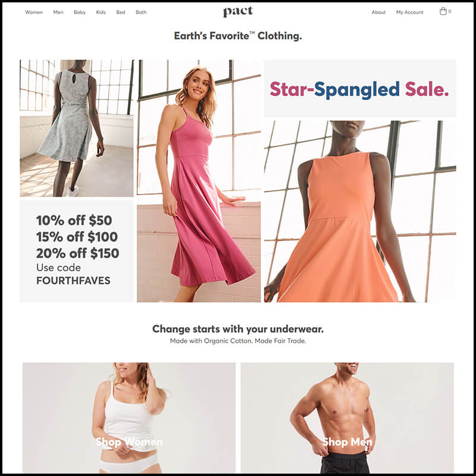
Task: Click Shop Men
Action: pyautogui.click(x=347, y=441)
